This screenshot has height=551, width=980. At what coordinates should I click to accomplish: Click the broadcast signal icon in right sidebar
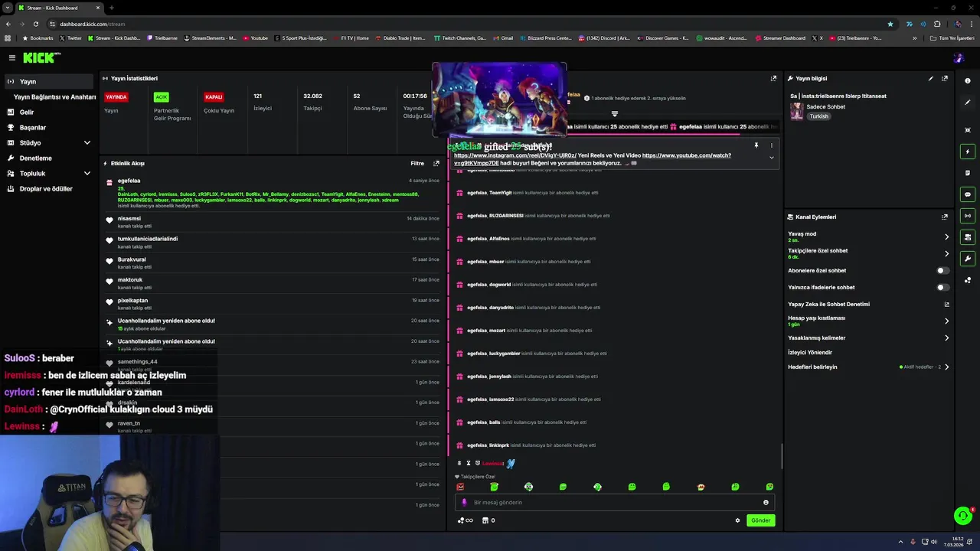pyautogui.click(x=968, y=216)
